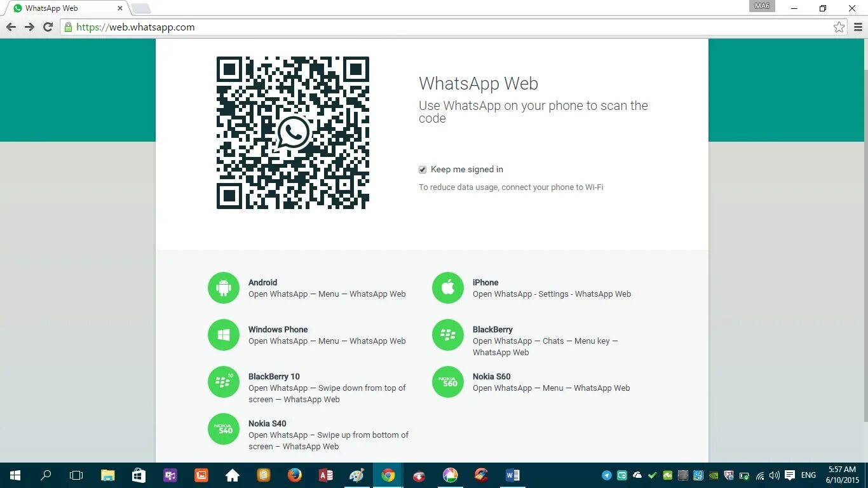Click the OneDrive cloud tray icon
The width and height of the screenshot is (868, 488).
tap(637, 475)
